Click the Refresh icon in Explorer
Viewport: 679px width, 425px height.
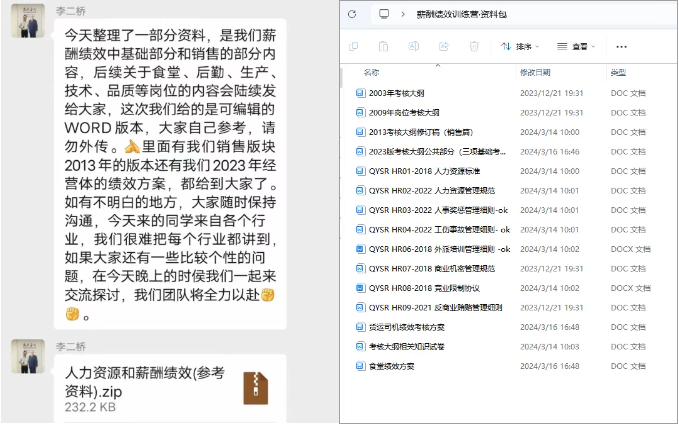tap(353, 15)
